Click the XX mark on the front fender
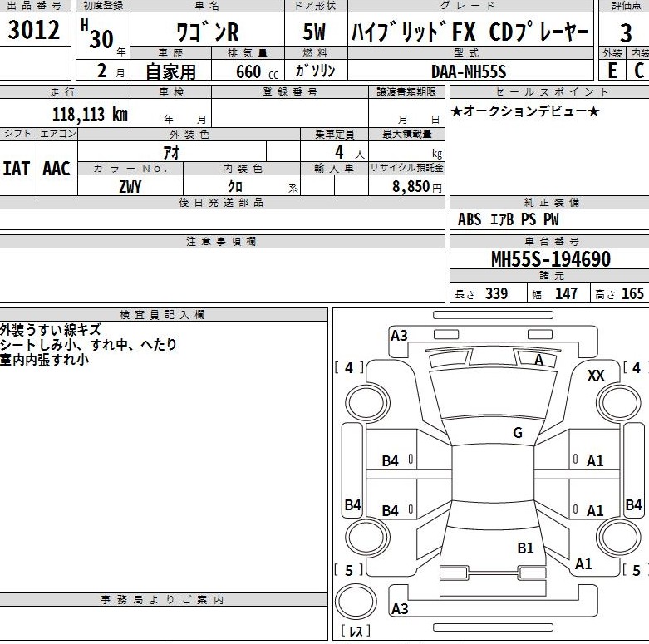Image resolution: width=649 pixels, height=644 pixels. tap(596, 376)
